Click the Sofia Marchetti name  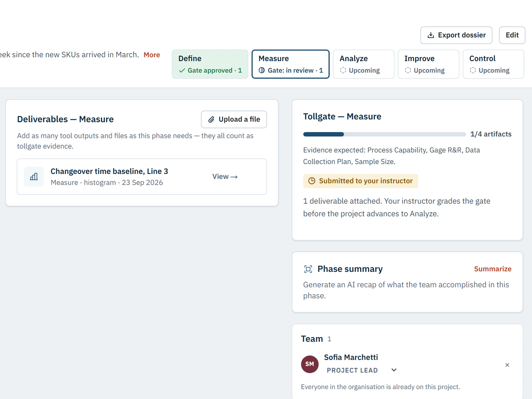click(x=351, y=357)
